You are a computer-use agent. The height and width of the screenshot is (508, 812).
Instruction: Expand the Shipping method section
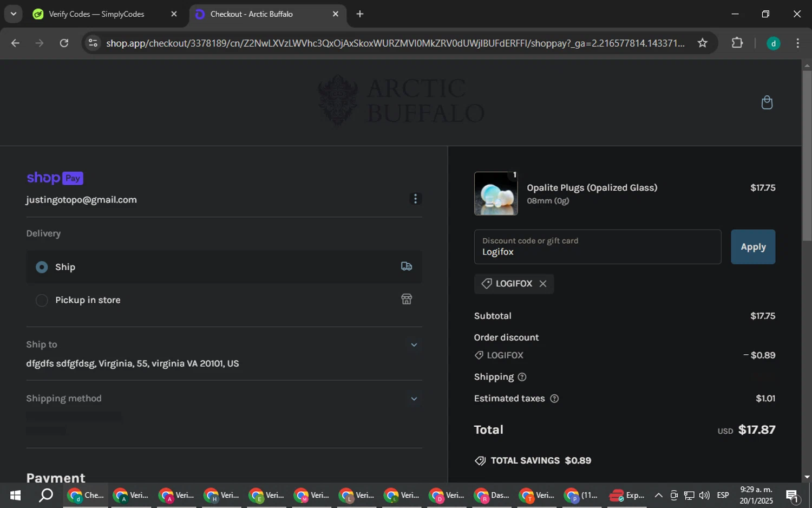[414, 399]
